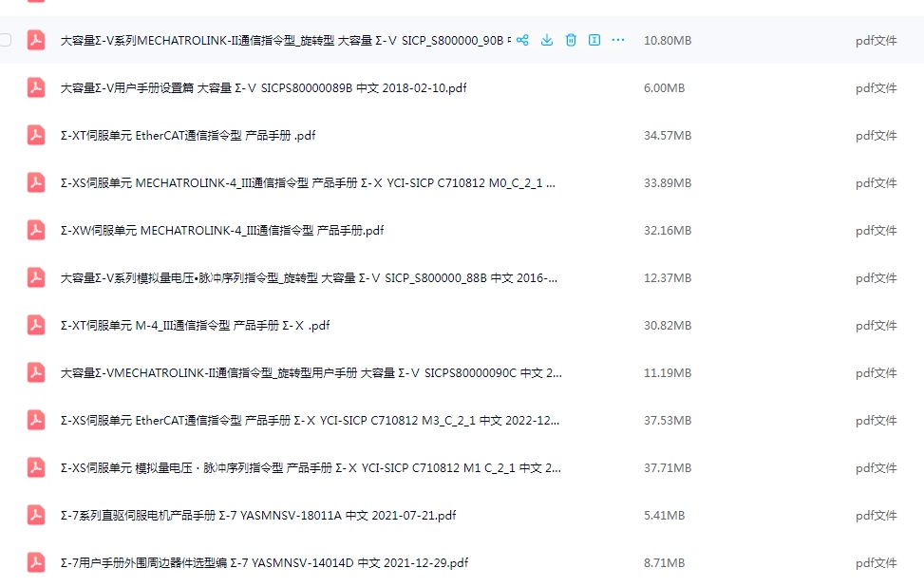This screenshot has height=587, width=924.
Task: Click the PDF icon beside 大容量Σ-V用户手册设置篇
Action: point(36,87)
